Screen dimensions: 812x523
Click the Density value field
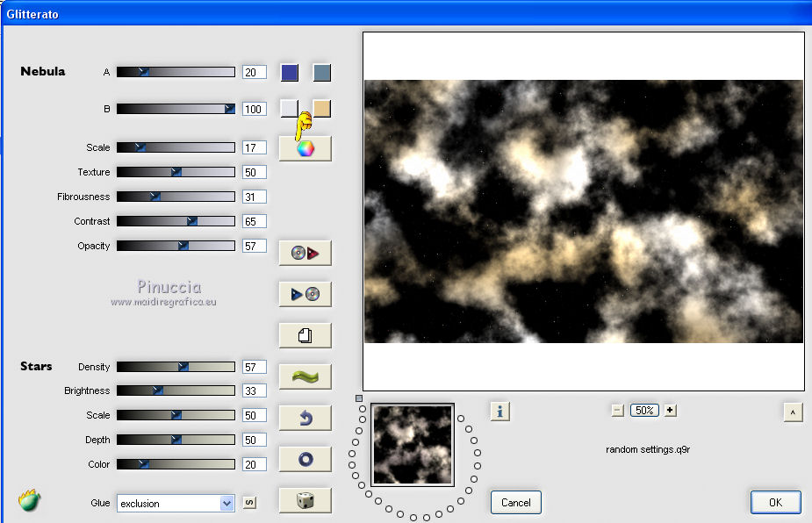(x=255, y=367)
